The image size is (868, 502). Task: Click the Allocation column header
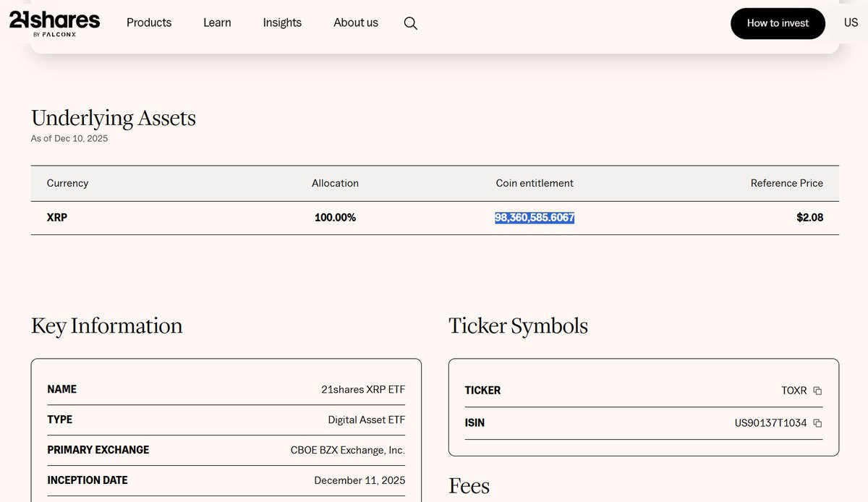click(335, 183)
